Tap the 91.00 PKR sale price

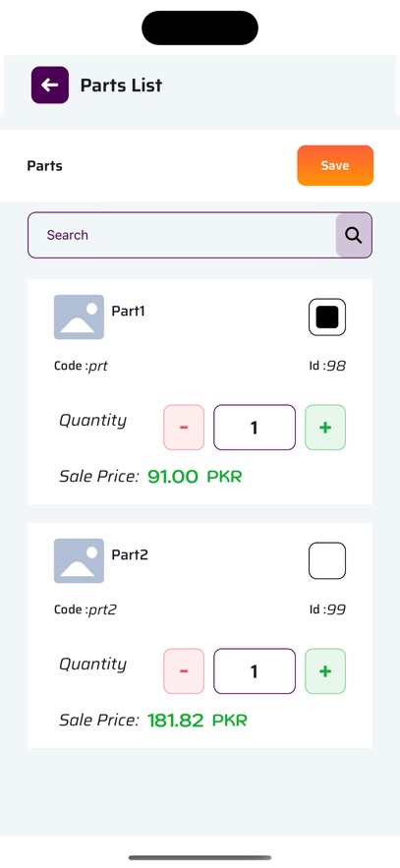195,477
